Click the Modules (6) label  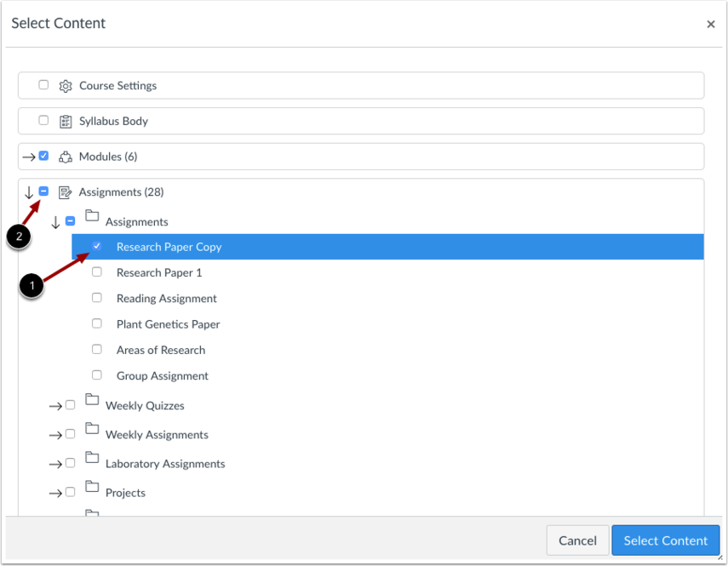[108, 157]
